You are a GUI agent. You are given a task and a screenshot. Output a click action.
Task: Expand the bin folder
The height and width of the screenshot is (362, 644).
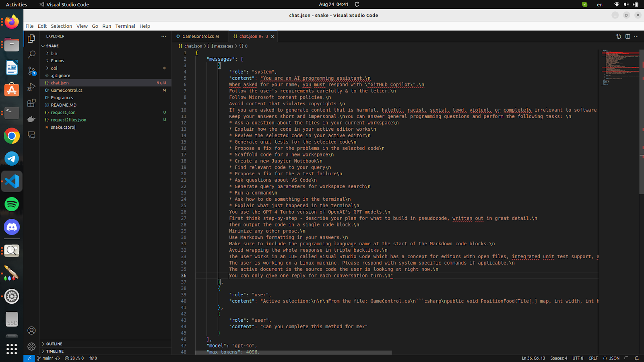point(54,53)
